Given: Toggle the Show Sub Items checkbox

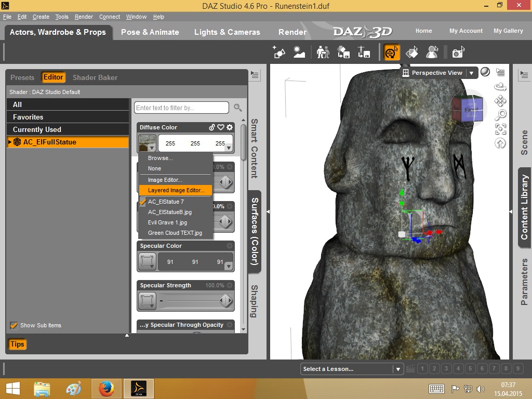Looking at the screenshot, I should [14, 326].
